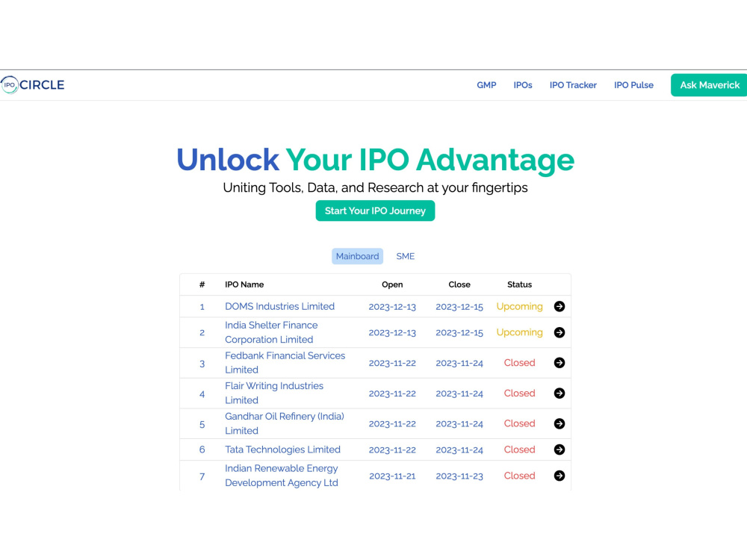Click the Ask Maverick button
This screenshot has width=747, height=560.
(709, 85)
